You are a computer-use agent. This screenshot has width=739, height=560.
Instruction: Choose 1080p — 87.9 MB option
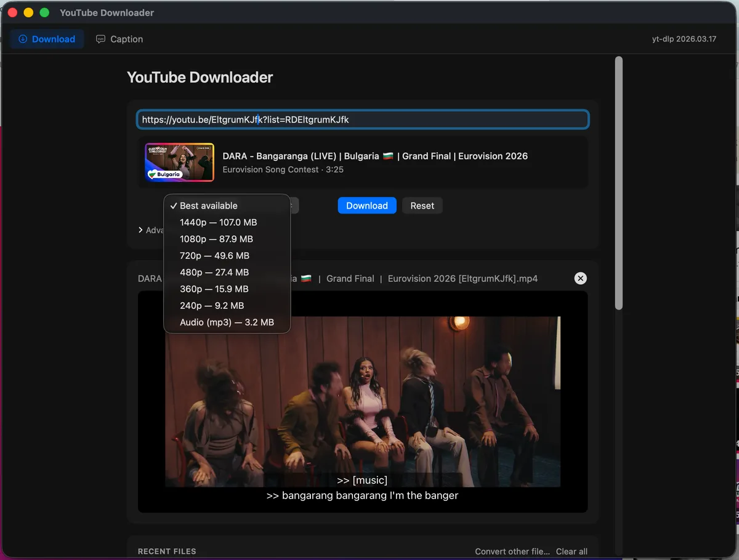click(227, 239)
